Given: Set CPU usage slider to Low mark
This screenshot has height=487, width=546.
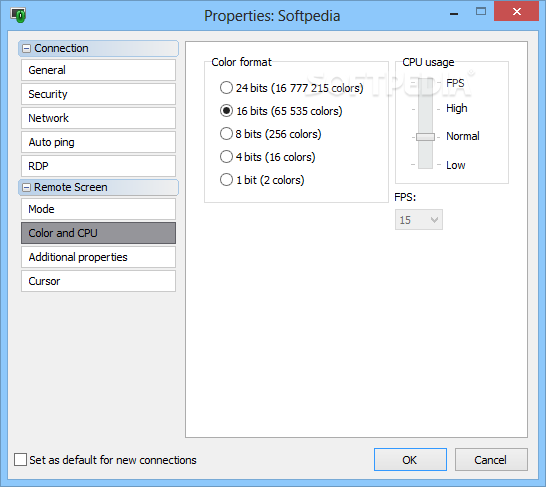Looking at the screenshot, I should 425,165.
